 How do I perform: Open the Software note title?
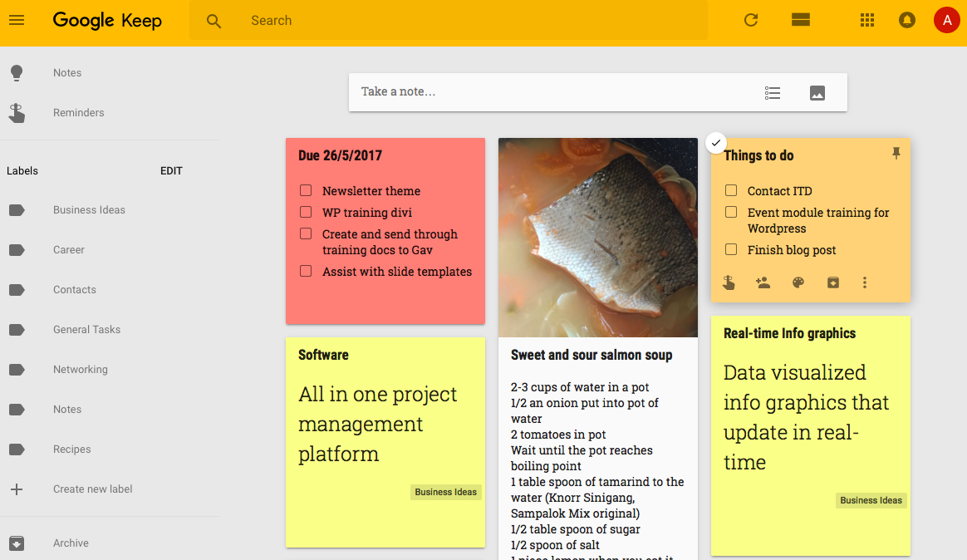323,355
